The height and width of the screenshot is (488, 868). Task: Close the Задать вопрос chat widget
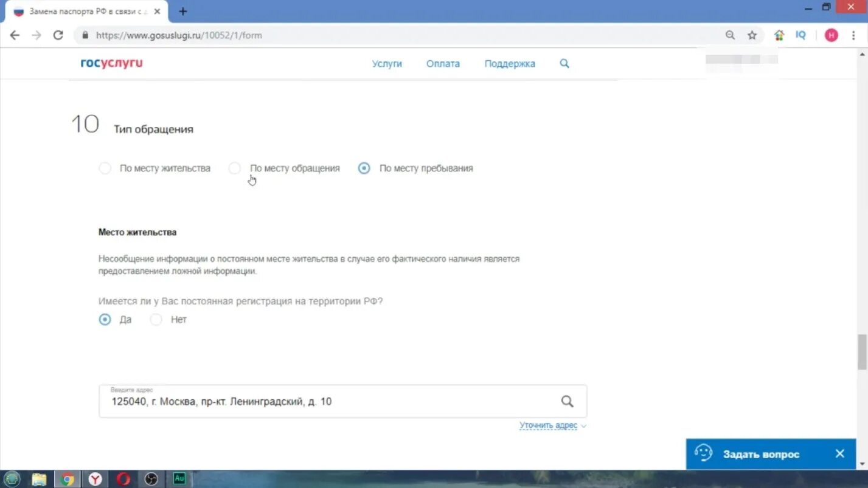tap(839, 454)
